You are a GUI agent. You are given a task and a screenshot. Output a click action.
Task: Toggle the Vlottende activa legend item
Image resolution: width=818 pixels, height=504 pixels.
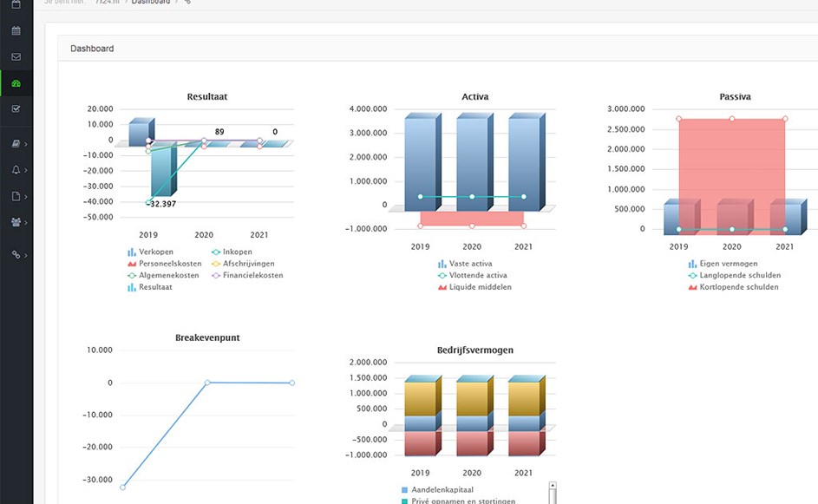pyautogui.click(x=472, y=275)
